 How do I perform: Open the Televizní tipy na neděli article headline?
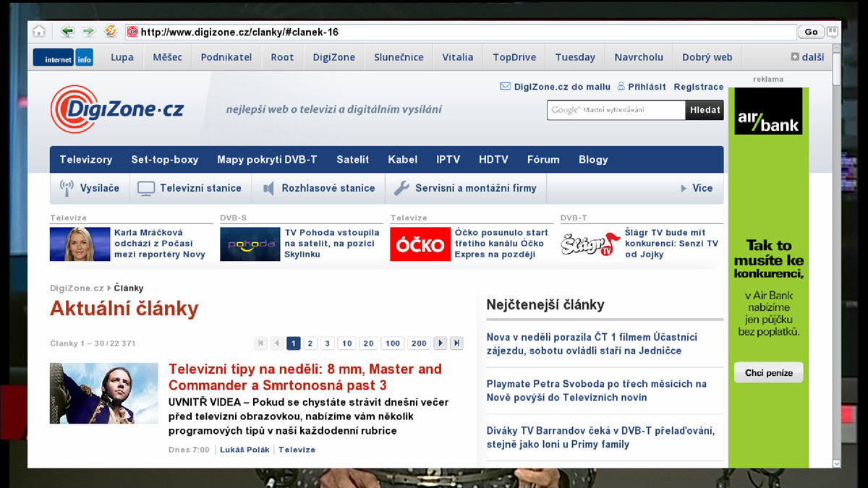pyautogui.click(x=305, y=377)
